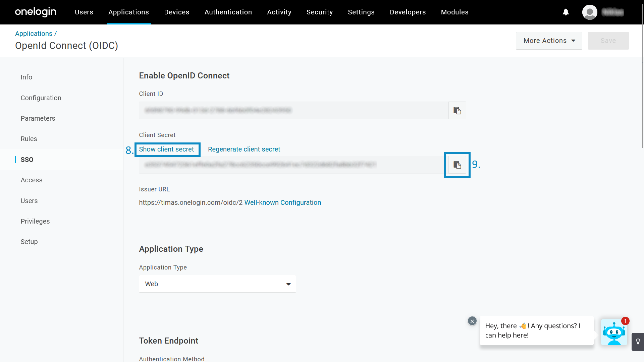This screenshot has width=644, height=362.
Task: Open the Devices menu
Action: coord(177,12)
